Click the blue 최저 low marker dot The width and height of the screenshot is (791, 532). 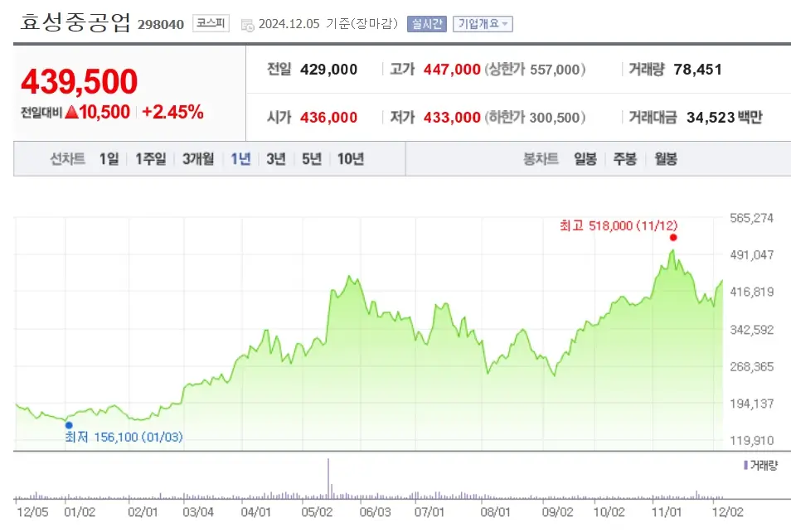(x=69, y=425)
